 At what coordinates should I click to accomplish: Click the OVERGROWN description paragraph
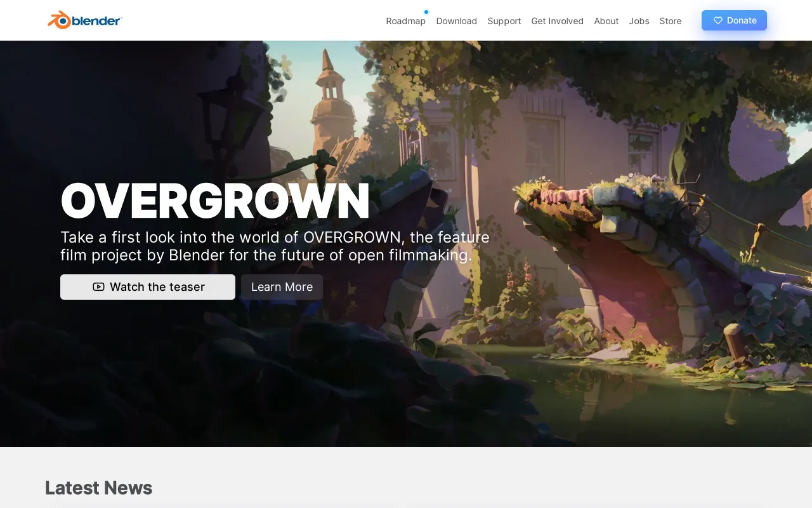click(275, 246)
